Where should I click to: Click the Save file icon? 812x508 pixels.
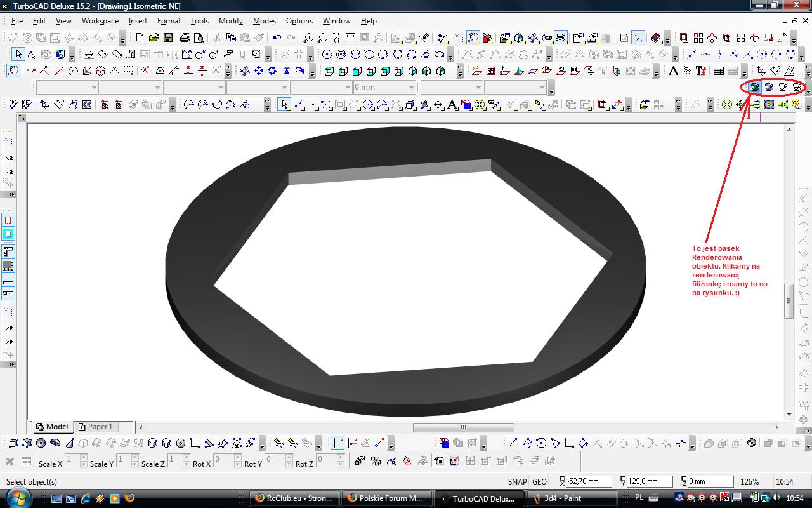pyautogui.click(x=168, y=38)
